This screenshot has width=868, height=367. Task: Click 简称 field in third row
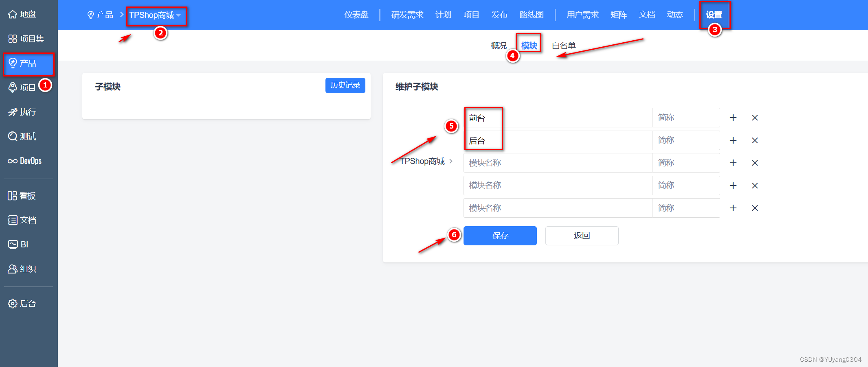coord(686,163)
